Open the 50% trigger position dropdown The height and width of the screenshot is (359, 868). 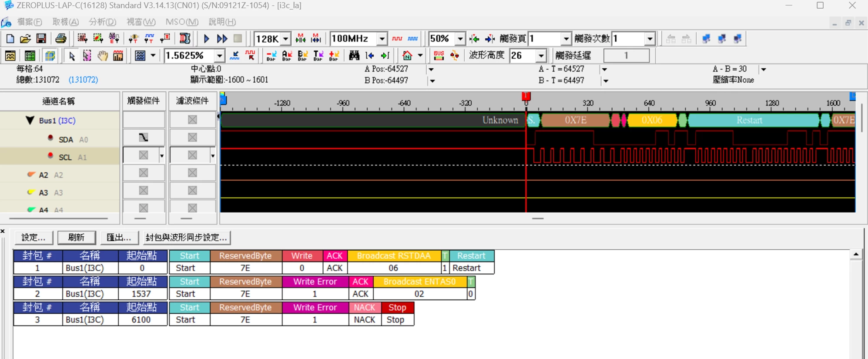click(x=460, y=39)
